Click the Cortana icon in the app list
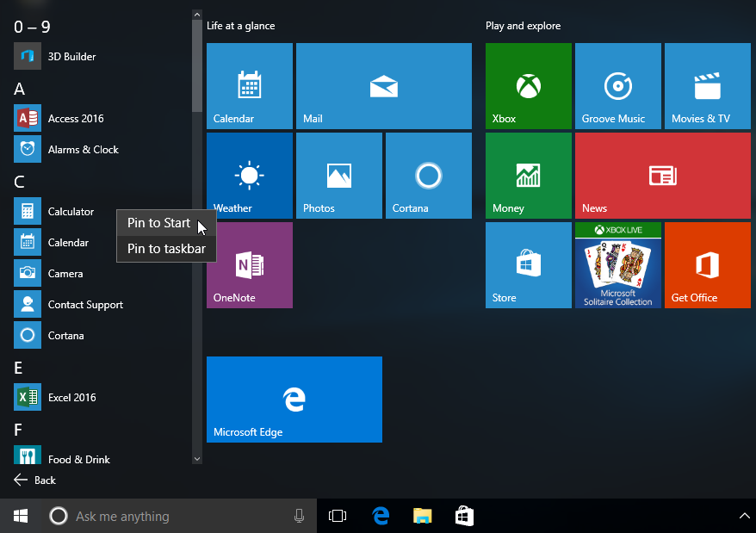The height and width of the screenshot is (533, 756). [28, 335]
